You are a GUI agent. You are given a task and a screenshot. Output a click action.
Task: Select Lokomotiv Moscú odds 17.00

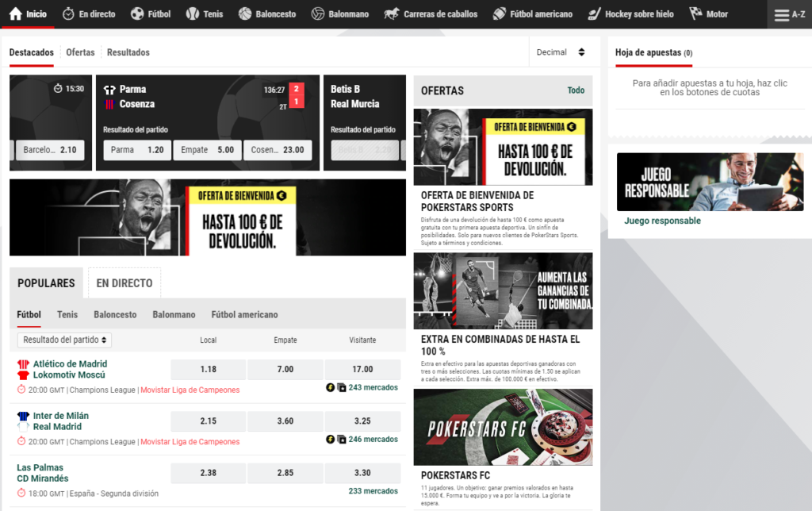tap(362, 370)
